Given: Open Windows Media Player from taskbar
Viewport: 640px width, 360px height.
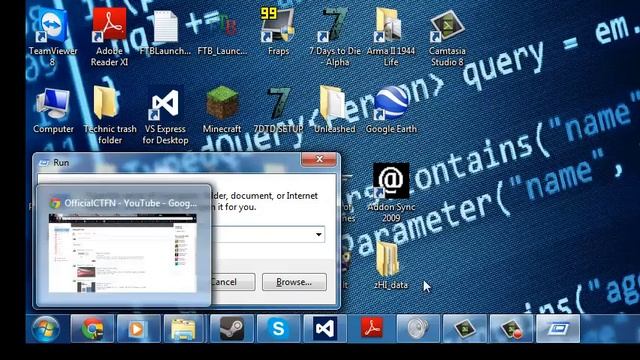Looking at the screenshot, I should 139,329.
